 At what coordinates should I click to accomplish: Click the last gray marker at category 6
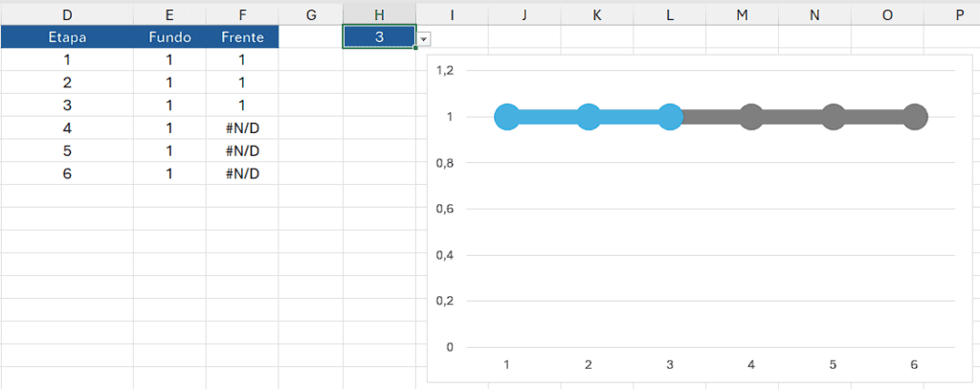tap(914, 118)
